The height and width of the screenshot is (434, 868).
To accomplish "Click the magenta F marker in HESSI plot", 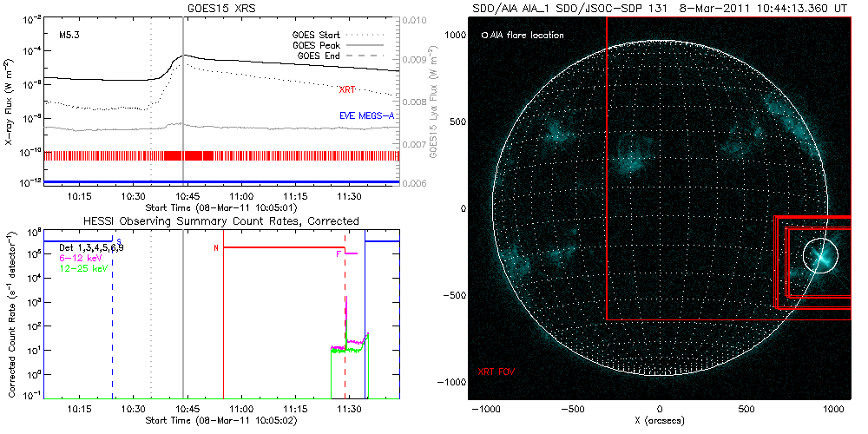I will coord(338,254).
